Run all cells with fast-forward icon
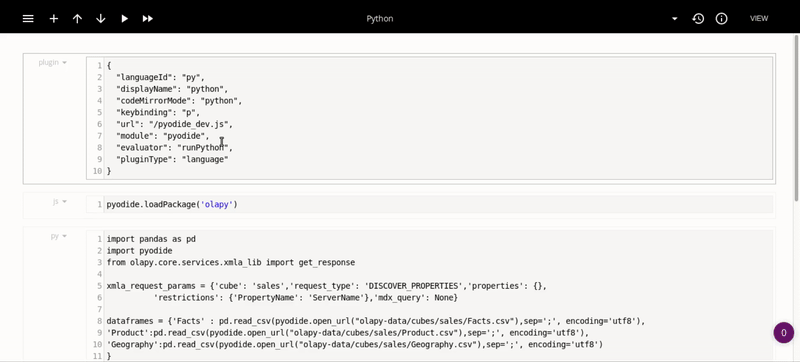 [x=147, y=18]
